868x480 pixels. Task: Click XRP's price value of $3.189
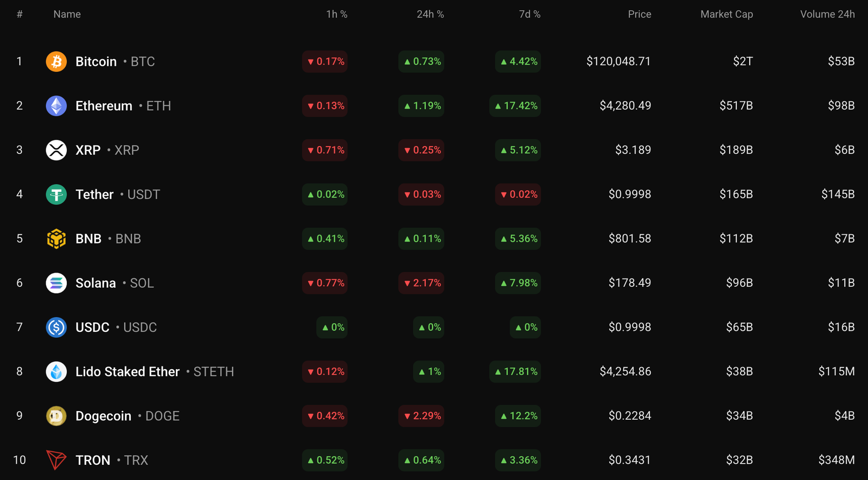click(633, 150)
